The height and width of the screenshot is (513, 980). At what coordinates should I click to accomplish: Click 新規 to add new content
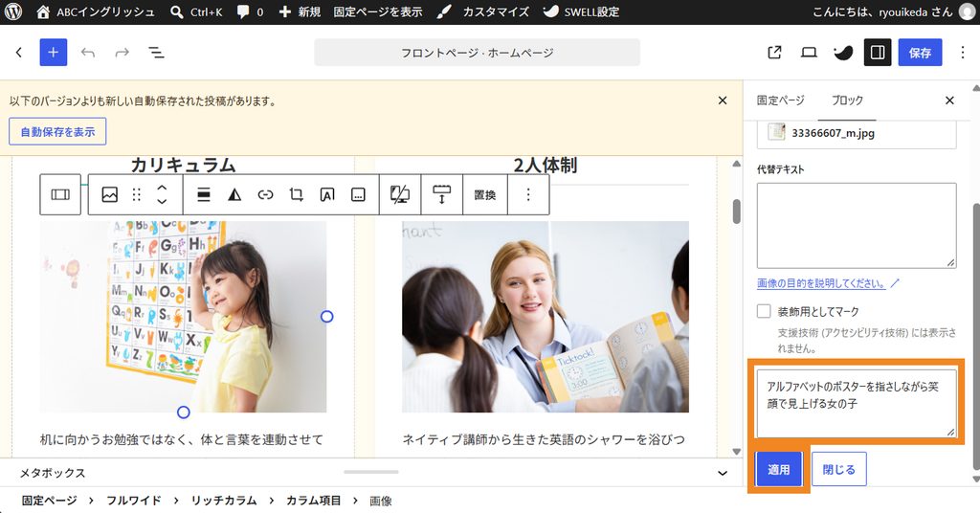pyautogui.click(x=300, y=11)
